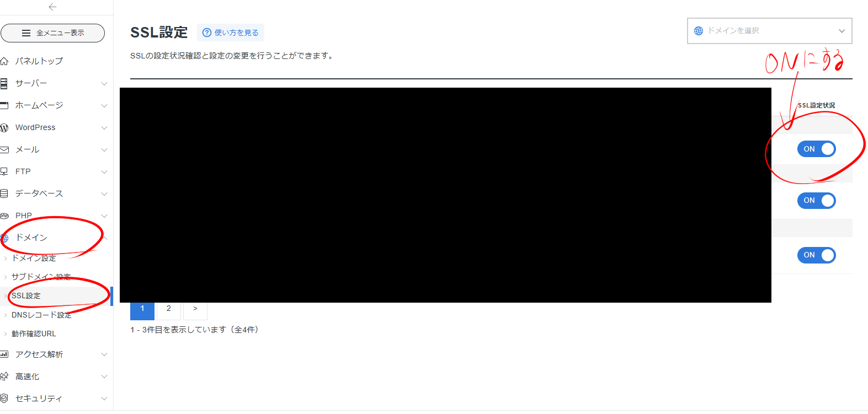Click the browser window icon beside ホームページ
The width and height of the screenshot is (868, 414).
click(4, 105)
